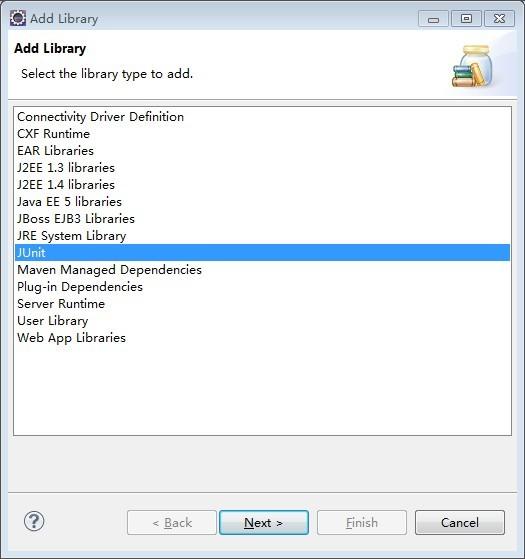Choose Maven Managed Dependencies
The width and height of the screenshot is (525, 559).
click(262, 270)
